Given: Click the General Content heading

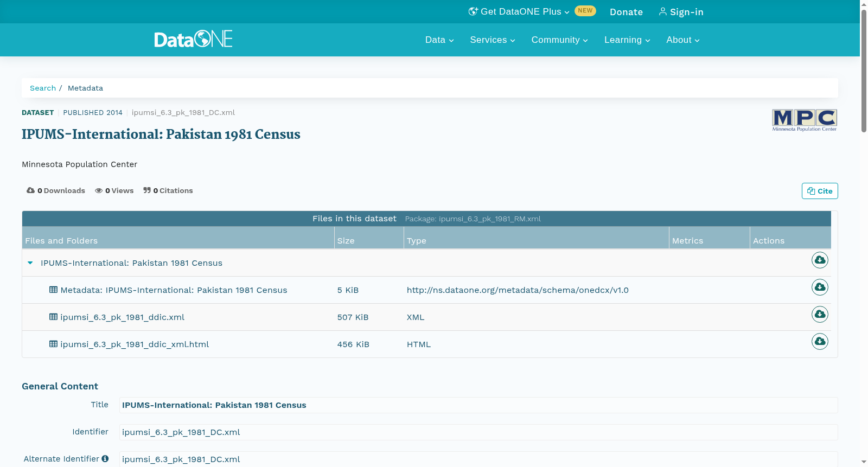Looking at the screenshot, I should click(60, 386).
